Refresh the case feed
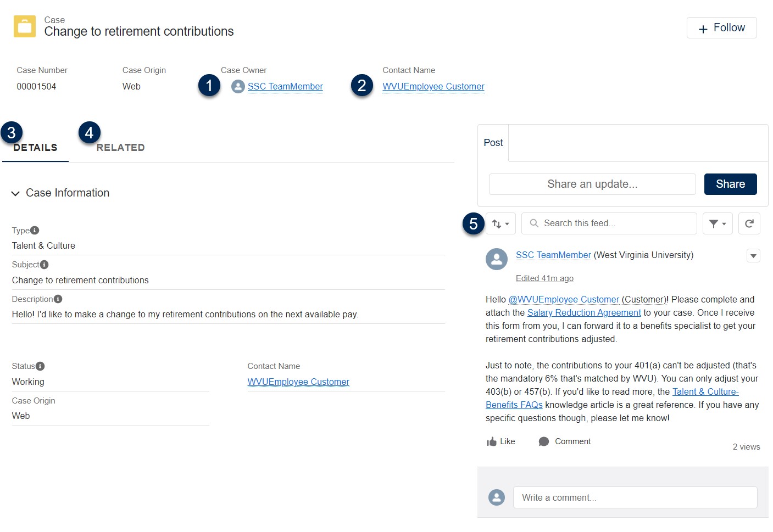773x532 pixels. [x=749, y=223]
